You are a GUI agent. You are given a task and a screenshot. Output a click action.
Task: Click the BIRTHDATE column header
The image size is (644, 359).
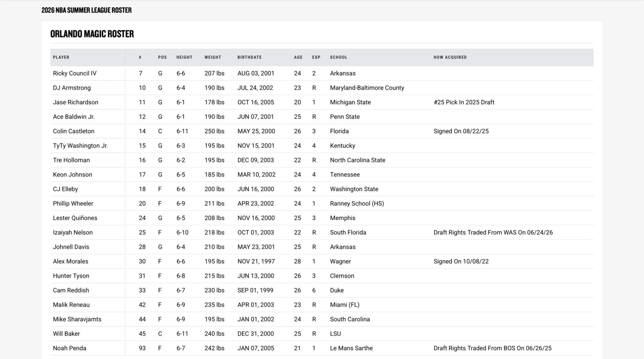coord(250,58)
